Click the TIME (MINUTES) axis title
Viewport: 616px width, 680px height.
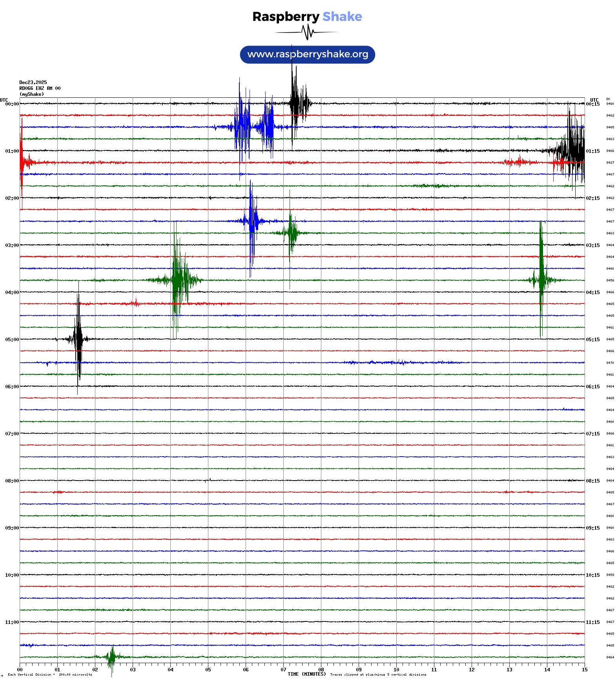[306, 674]
